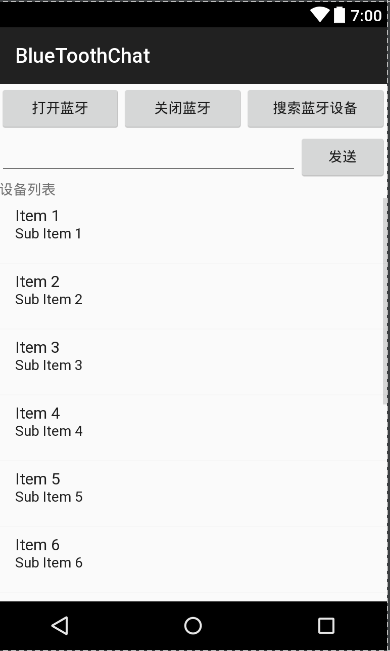Click the BlueToothChat app title
Screen dimensions: 390x651
pos(83,56)
